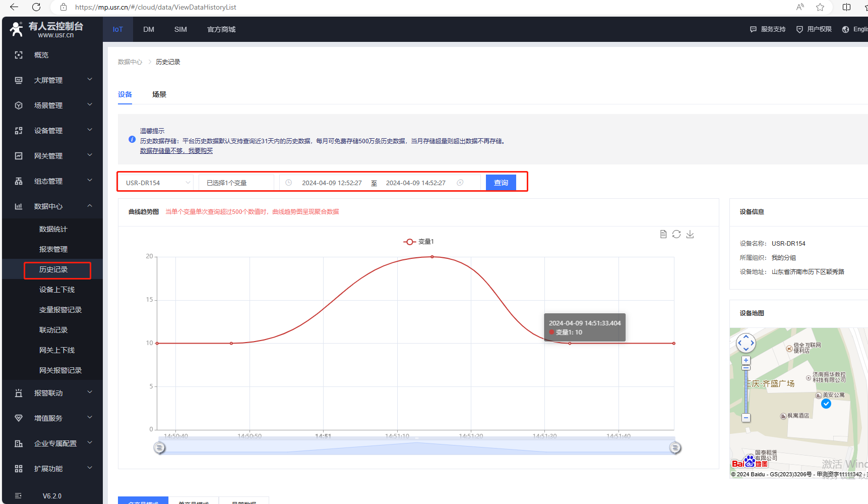Open the USR-DR154 device dropdown

(x=158, y=183)
